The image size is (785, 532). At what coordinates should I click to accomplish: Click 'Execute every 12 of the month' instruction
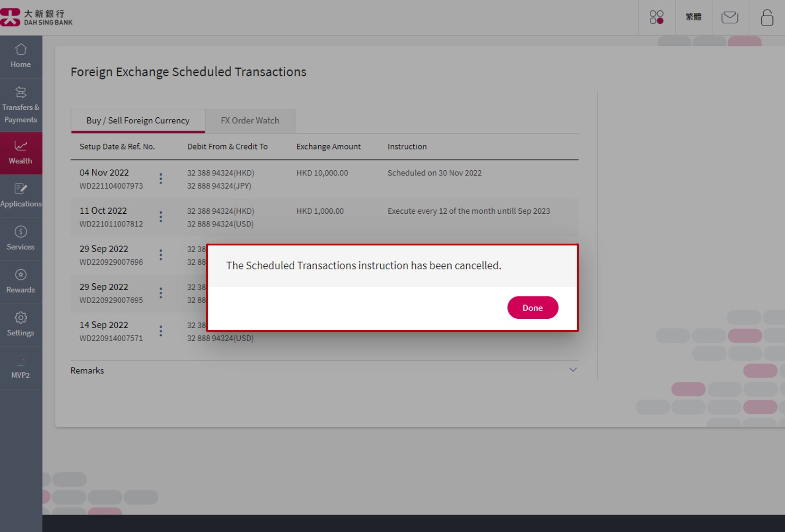[x=469, y=211]
